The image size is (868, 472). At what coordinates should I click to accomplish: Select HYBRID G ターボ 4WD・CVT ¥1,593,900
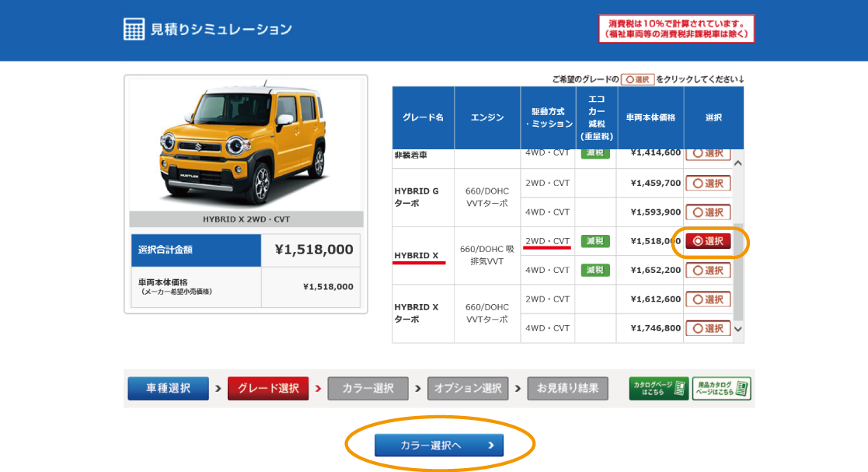click(x=708, y=212)
